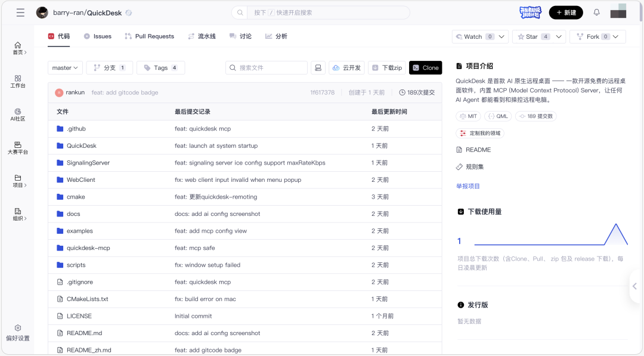The image size is (644, 356).
Task: Click the 189 提交数 badge
Action: coord(536,116)
